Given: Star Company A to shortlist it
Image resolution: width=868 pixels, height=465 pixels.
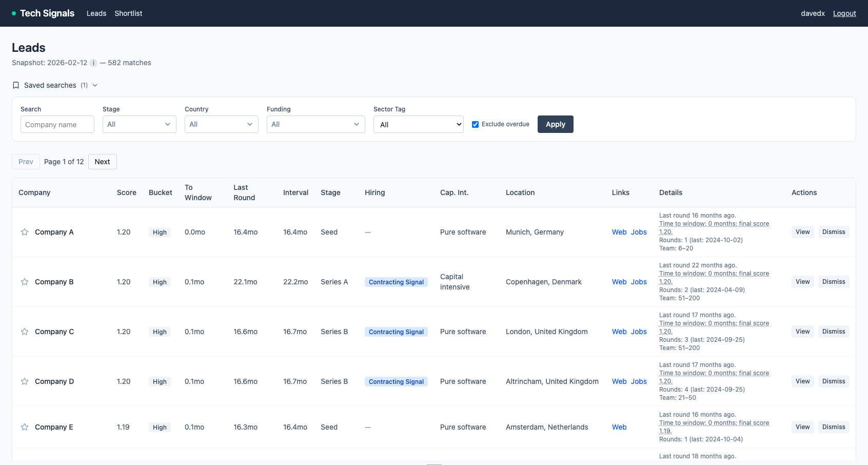Looking at the screenshot, I should (x=25, y=232).
